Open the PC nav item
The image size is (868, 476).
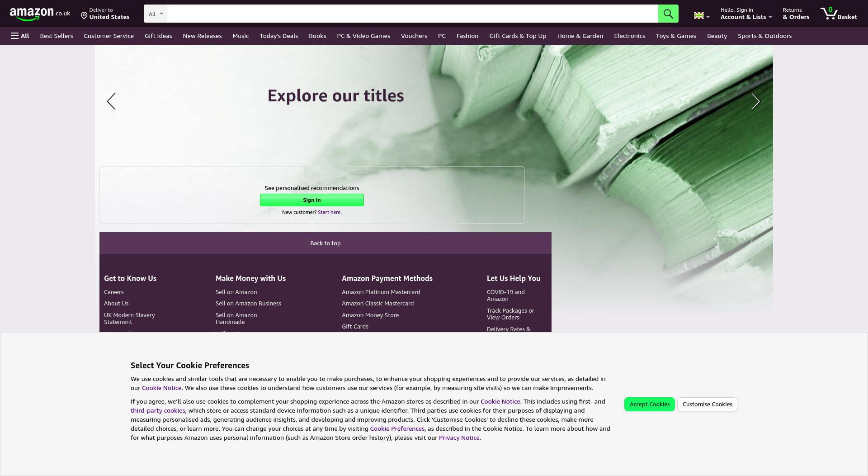click(x=442, y=36)
